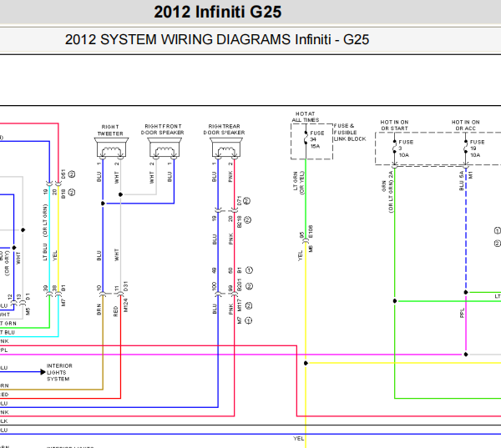The image size is (501, 448).
Task: Click the circled 2 beside B218
Action: pos(248,219)
